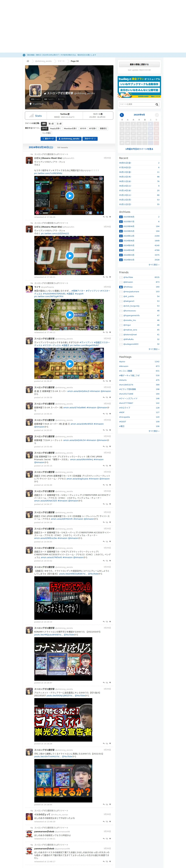Open the list icon beside 2024年02月 archive
Image resolution: width=186 pixels, height=868 pixels.
click(x=121, y=260)
